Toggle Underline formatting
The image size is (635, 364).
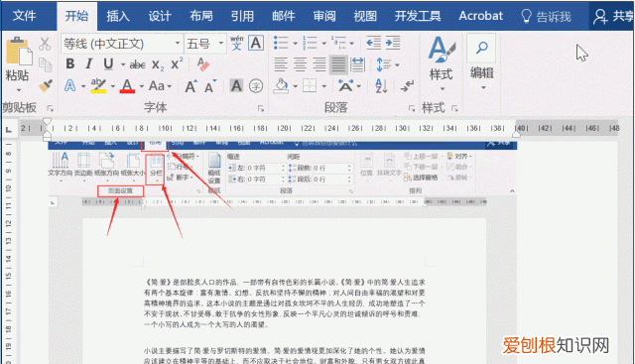coord(108,64)
